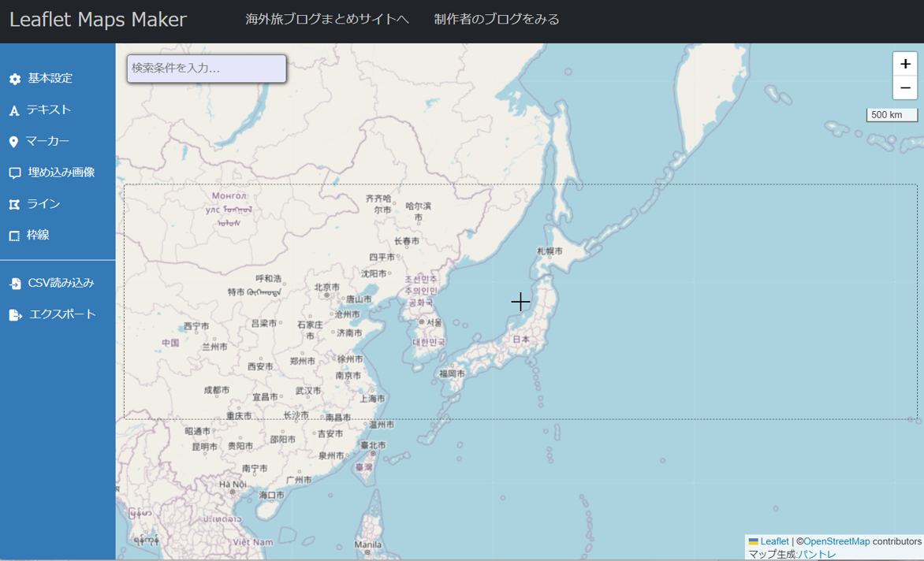
Task: Click the file export icon beside エクスポート
Action: 15,315
